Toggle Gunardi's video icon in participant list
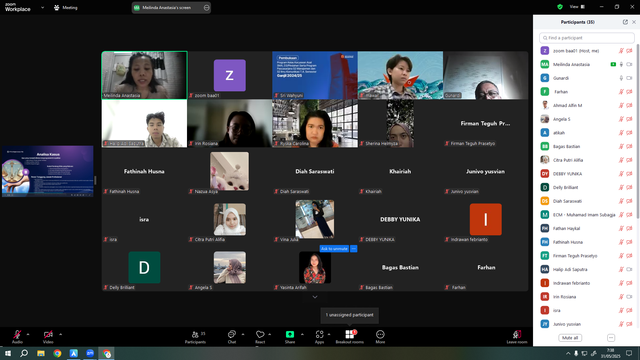Image resolution: width=640 pixels, height=360 pixels. (629, 78)
